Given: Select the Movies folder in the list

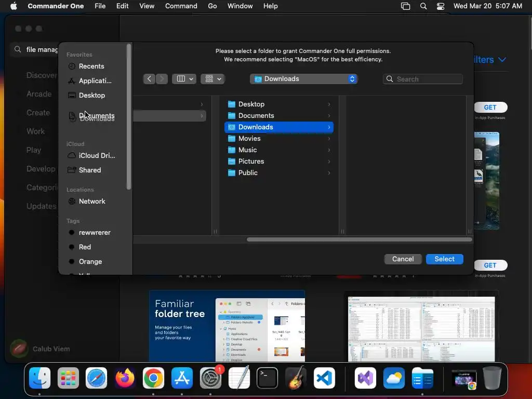Looking at the screenshot, I should [x=279, y=138].
